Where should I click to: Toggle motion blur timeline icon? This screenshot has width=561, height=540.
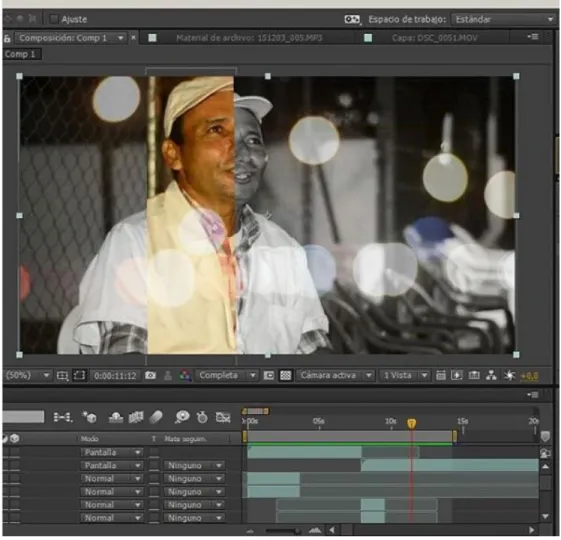click(156, 417)
